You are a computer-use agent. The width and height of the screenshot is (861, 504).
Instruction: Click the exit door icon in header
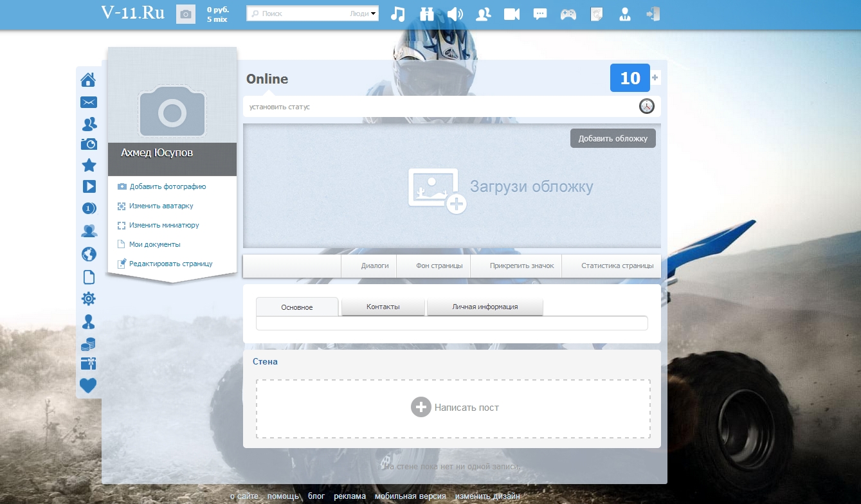pos(653,14)
